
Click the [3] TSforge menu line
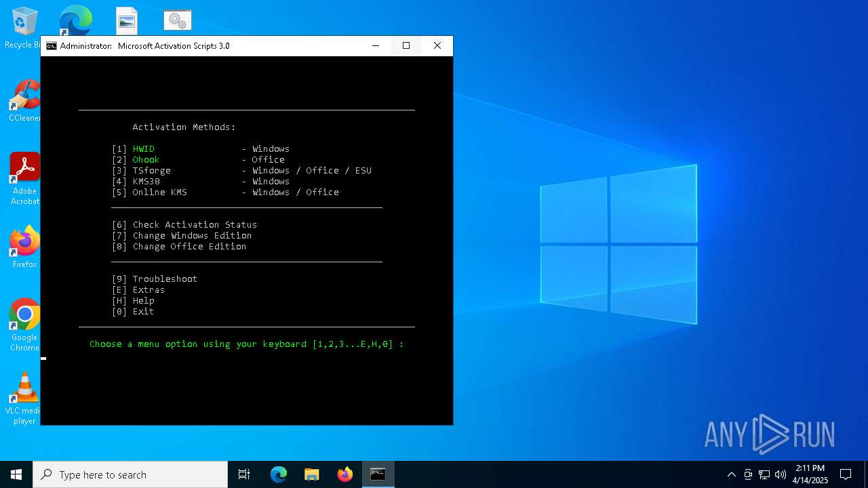click(x=241, y=171)
